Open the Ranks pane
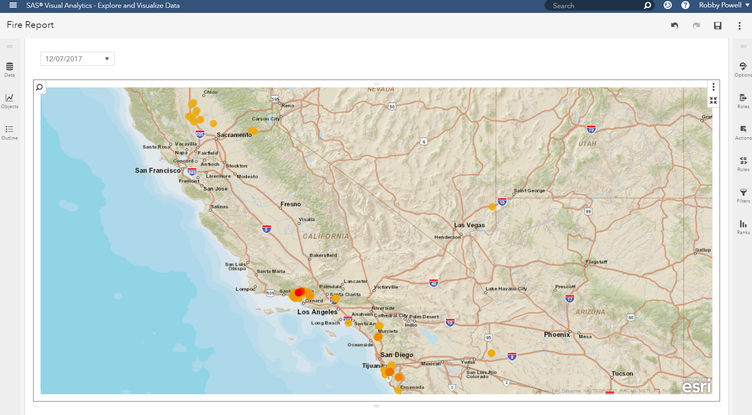The image size is (752, 415). 743,227
